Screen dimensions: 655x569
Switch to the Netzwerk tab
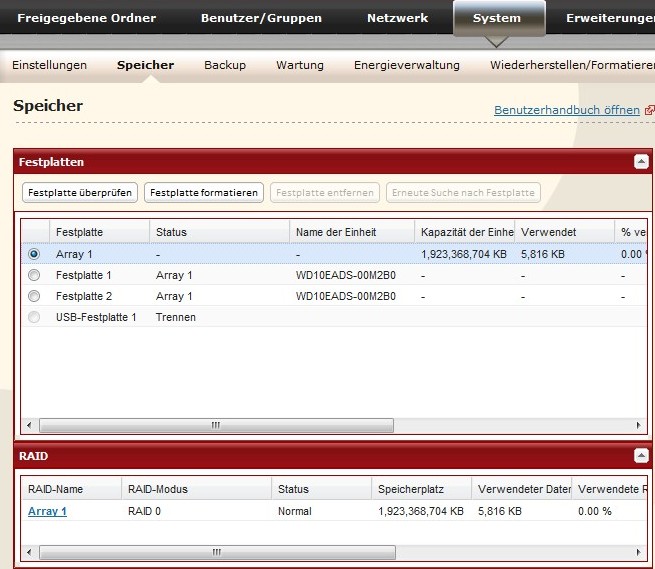pos(397,18)
